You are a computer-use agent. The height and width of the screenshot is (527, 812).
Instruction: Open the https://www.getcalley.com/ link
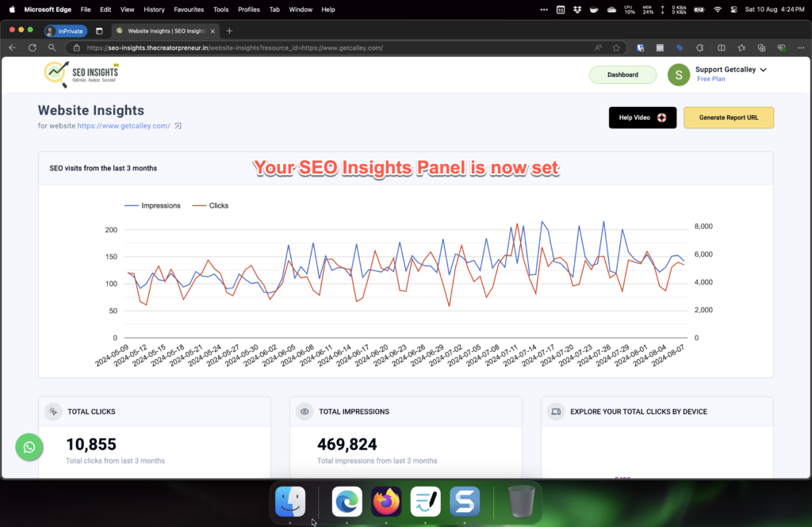(x=124, y=126)
